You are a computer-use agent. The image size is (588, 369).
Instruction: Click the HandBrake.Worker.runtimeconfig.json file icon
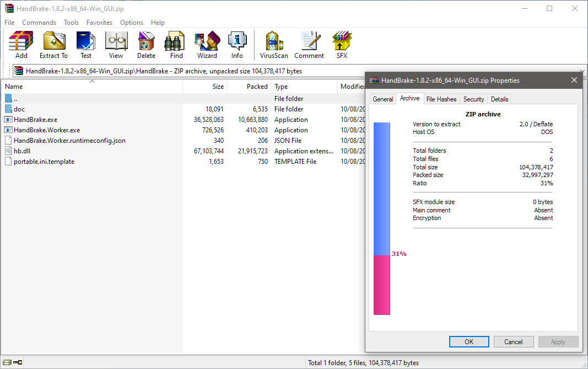[9, 141]
